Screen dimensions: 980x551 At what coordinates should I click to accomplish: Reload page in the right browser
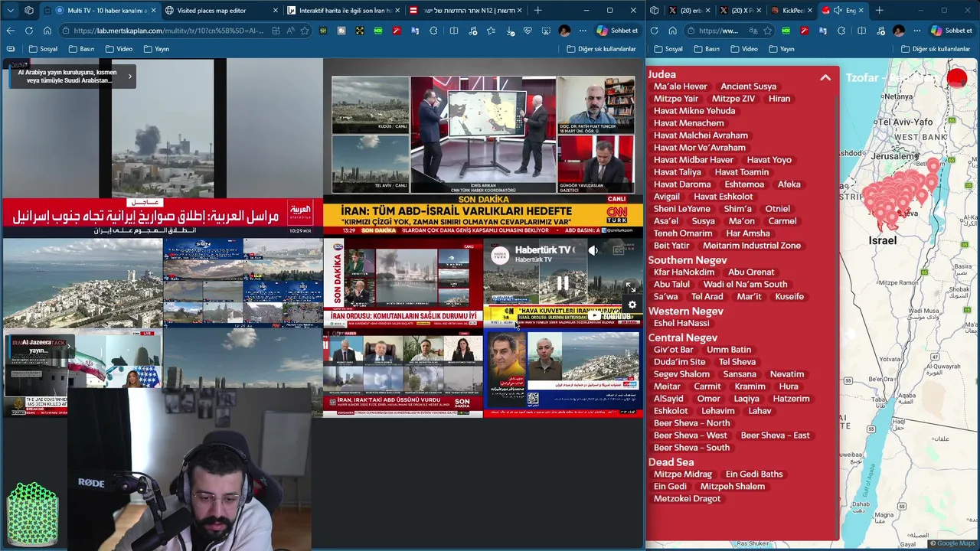pyautogui.click(x=654, y=31)
